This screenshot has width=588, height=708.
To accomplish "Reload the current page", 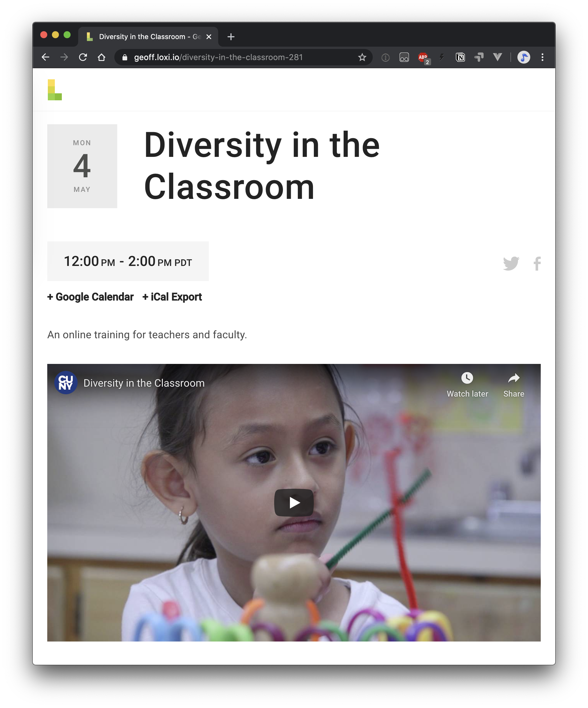I will coord(83,57).
